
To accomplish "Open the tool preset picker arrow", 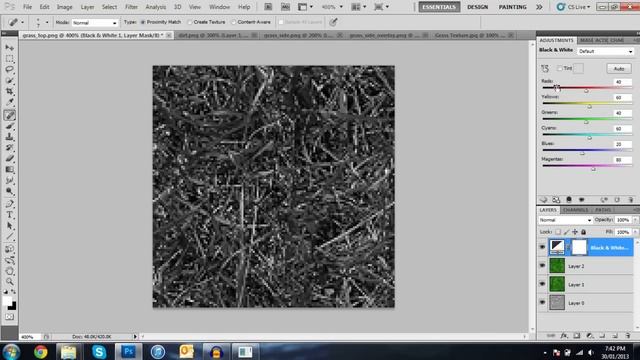I will [x=22, y=22].
